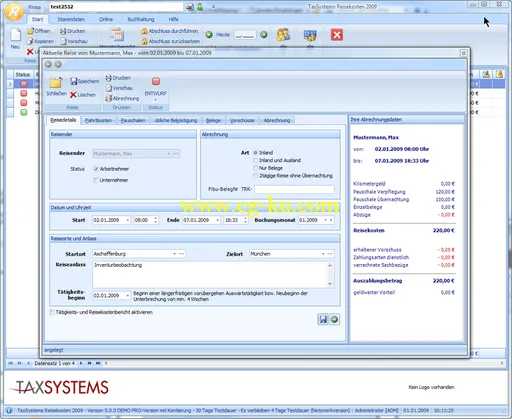Open the Online ribbon tab
Image resolution: width=512 pixels, height=419 pixels.
pos(106,19)
